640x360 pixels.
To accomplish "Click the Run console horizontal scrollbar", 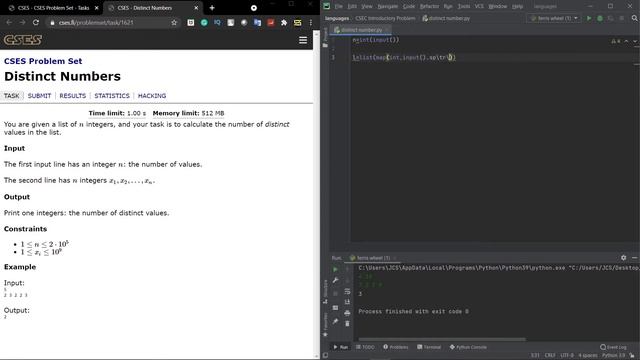I will 442,339.
